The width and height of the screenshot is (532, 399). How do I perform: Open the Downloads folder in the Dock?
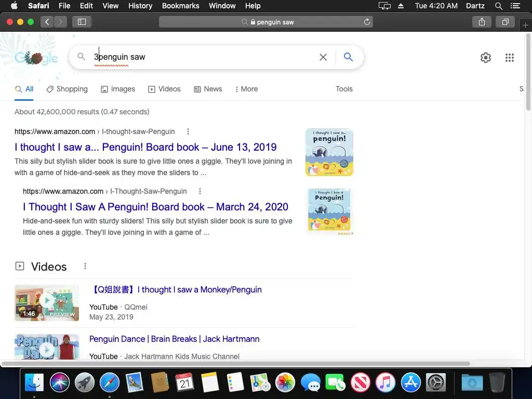click(x=472, y=382)
